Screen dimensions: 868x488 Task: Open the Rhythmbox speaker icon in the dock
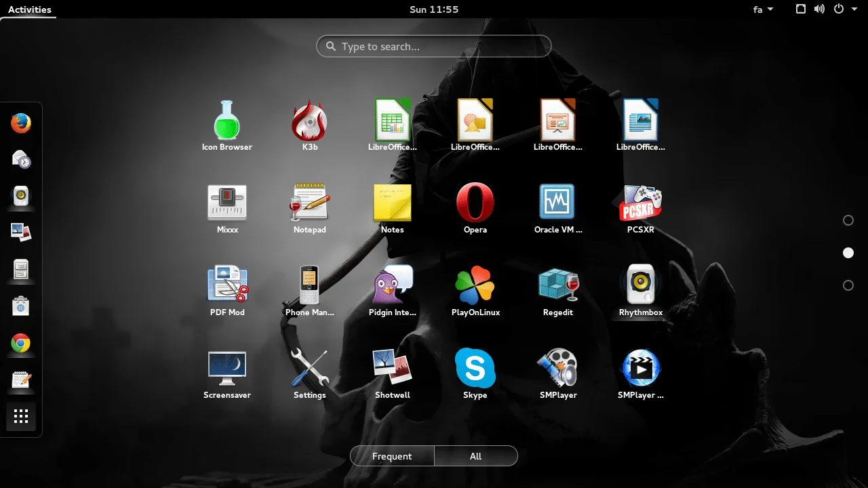tap(21, 197)
